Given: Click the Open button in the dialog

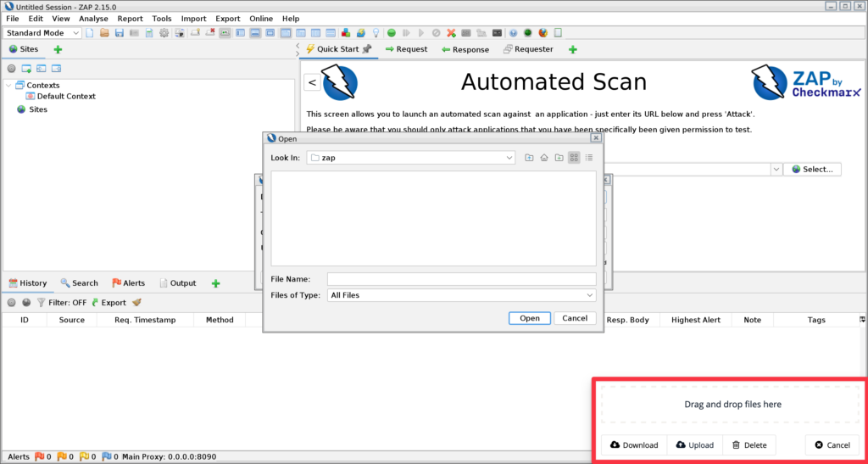Looking at the screenshot, I should (x=529, y=318).
